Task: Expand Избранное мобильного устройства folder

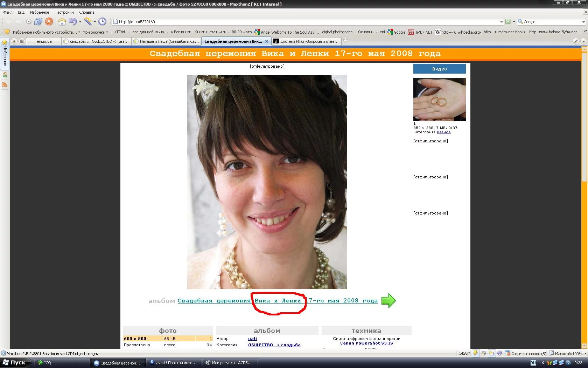Action: [46, 32]
